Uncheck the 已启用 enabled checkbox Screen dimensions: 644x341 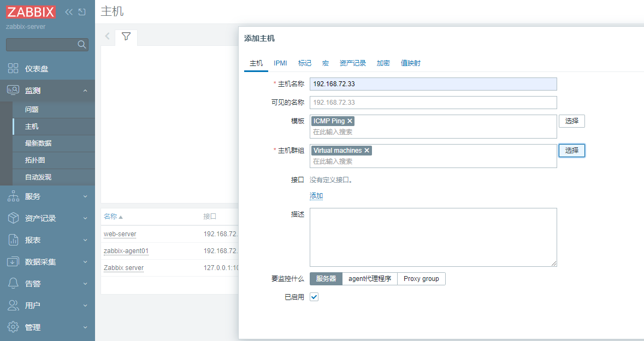coord(314,297)
